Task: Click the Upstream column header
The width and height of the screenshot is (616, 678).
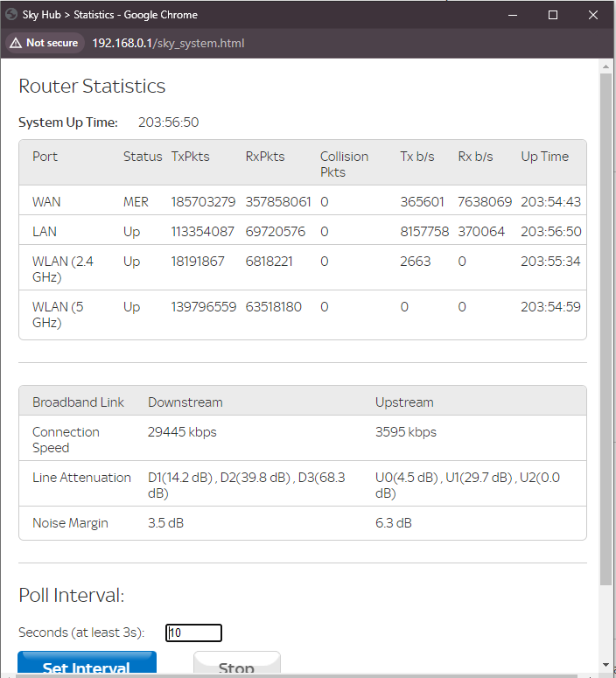Action: tap(404, 402)
